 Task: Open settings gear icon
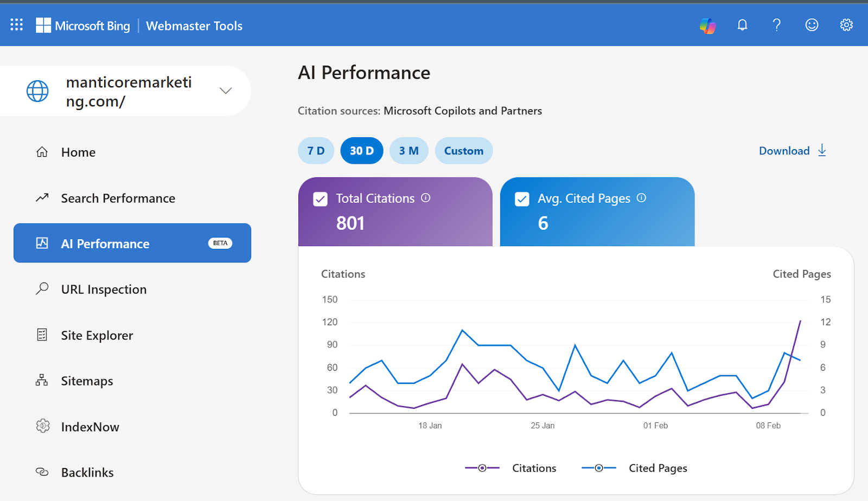tap(846, 25)
